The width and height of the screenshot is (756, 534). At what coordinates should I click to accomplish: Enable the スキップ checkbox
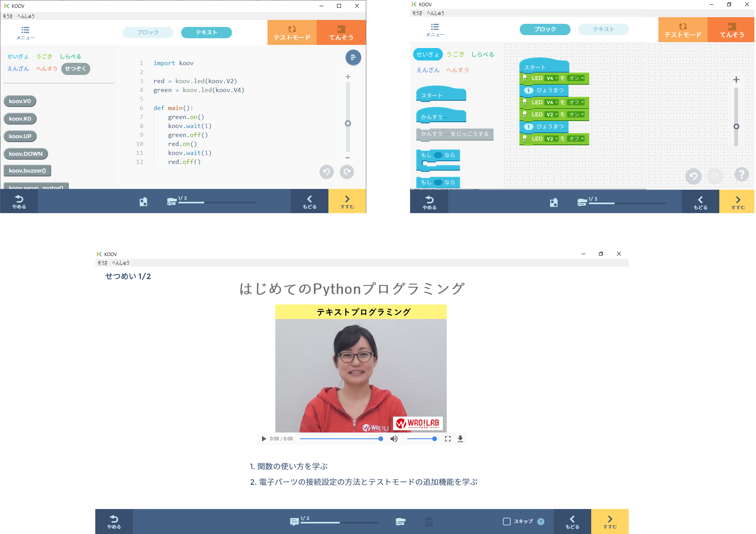pos(507,522)
